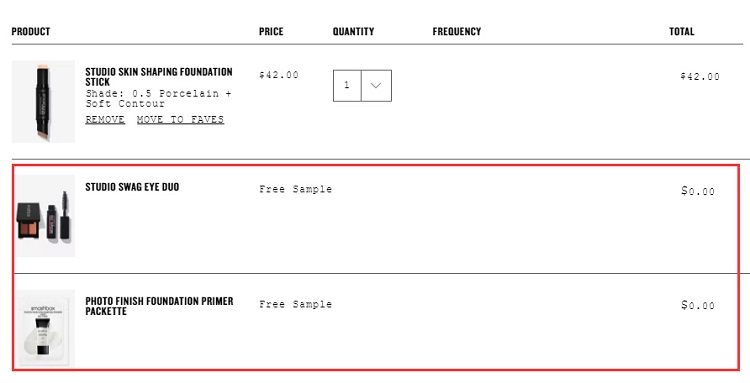This screenshot has height=383, width=750.
Task: Click the Frequency column header
Action: [x=457, y=32]
